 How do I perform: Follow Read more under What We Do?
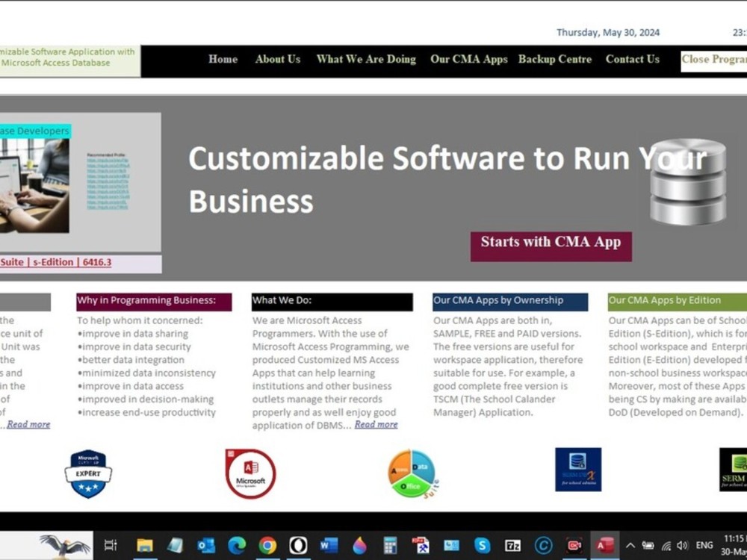coord(376,424)
